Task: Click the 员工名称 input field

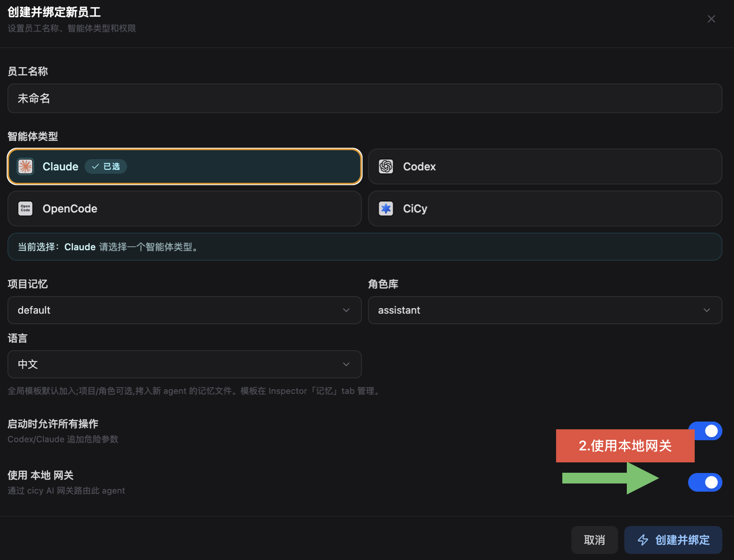Action: [x=365, y=98]
